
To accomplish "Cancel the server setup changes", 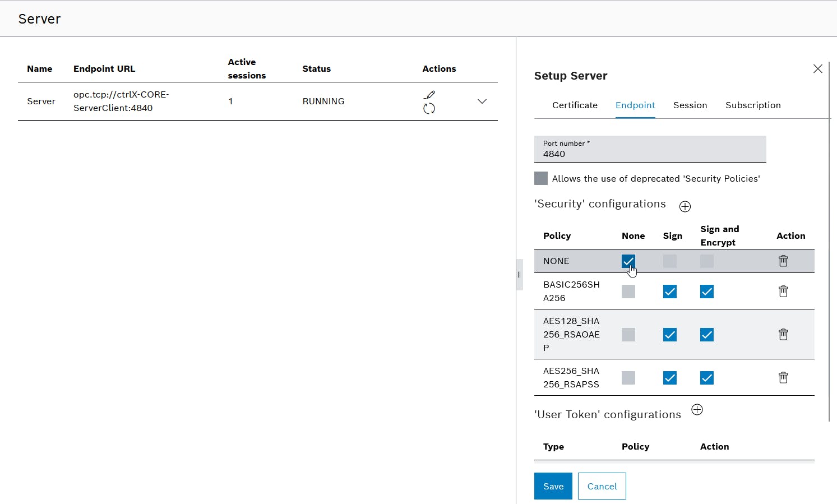I will pyautogui.click(x=602, y=486).
